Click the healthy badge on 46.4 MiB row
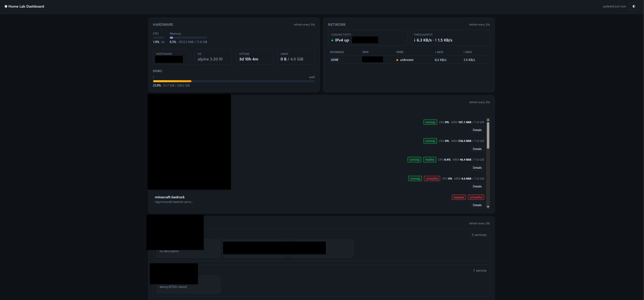This screenshot has width=644, height=300. (x=430, y=160)
